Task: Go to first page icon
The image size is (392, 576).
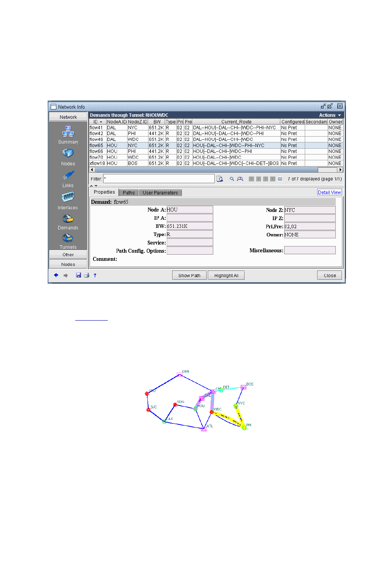Action: 251,179
